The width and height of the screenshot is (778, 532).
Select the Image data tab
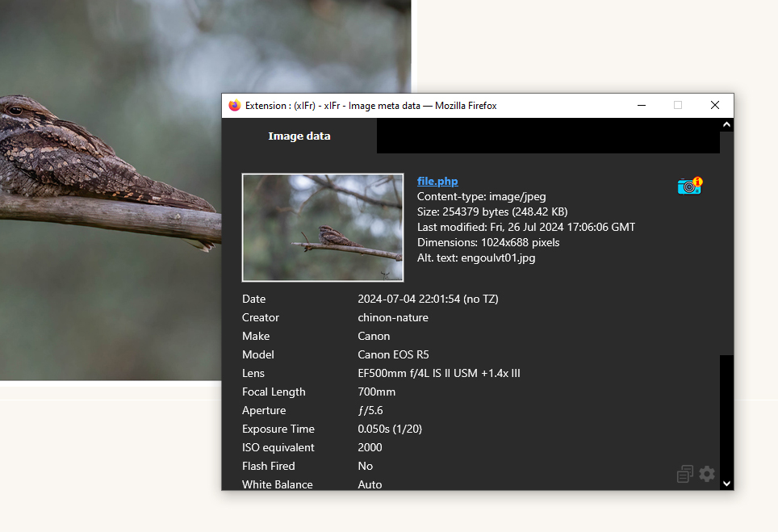coord(299,136)
